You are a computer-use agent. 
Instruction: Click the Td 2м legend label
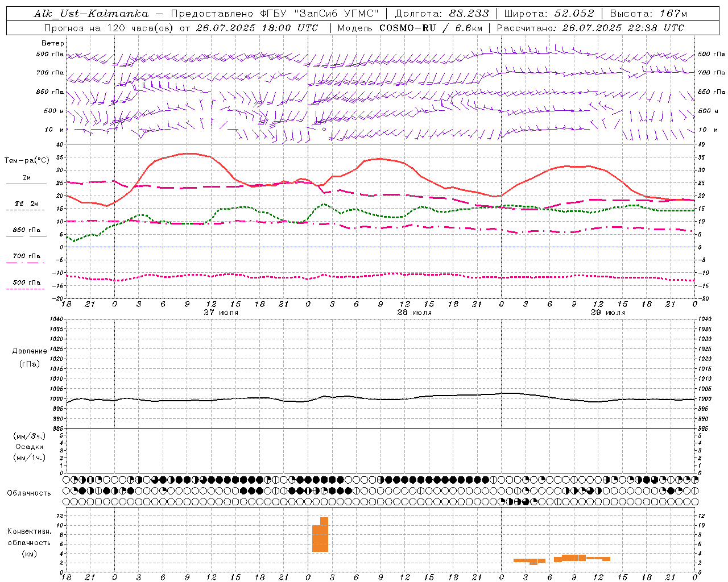27,203
